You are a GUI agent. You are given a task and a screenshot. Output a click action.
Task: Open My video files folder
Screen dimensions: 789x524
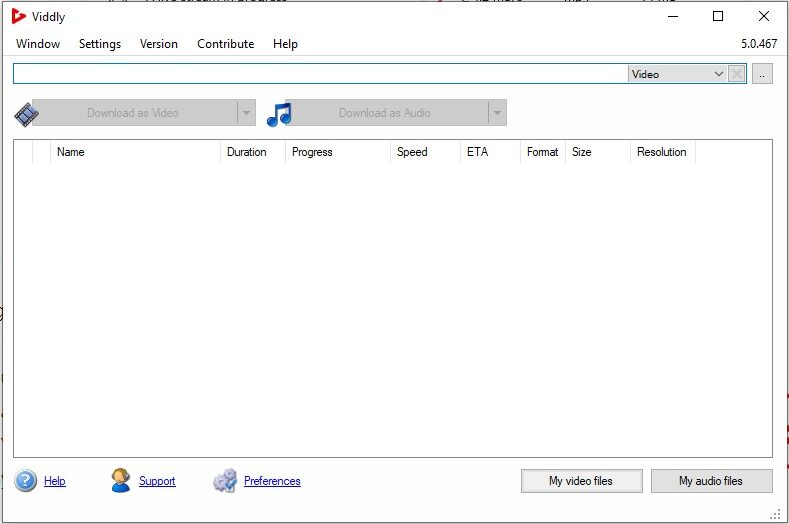(x=581, y=481)
